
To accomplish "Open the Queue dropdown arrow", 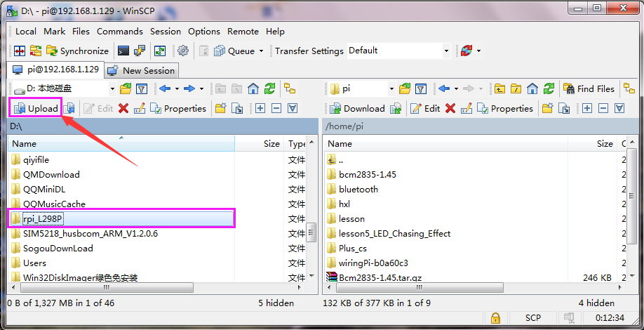I will click(x=261, y=51).
